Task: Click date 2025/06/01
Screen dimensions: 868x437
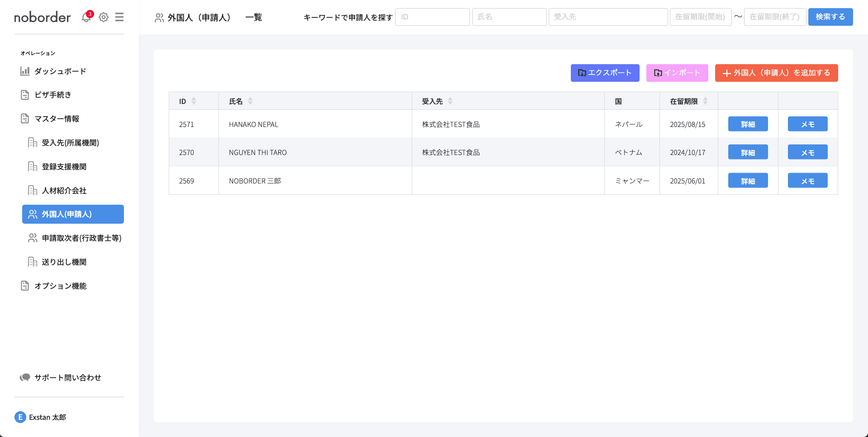Action: coord(688,181)
